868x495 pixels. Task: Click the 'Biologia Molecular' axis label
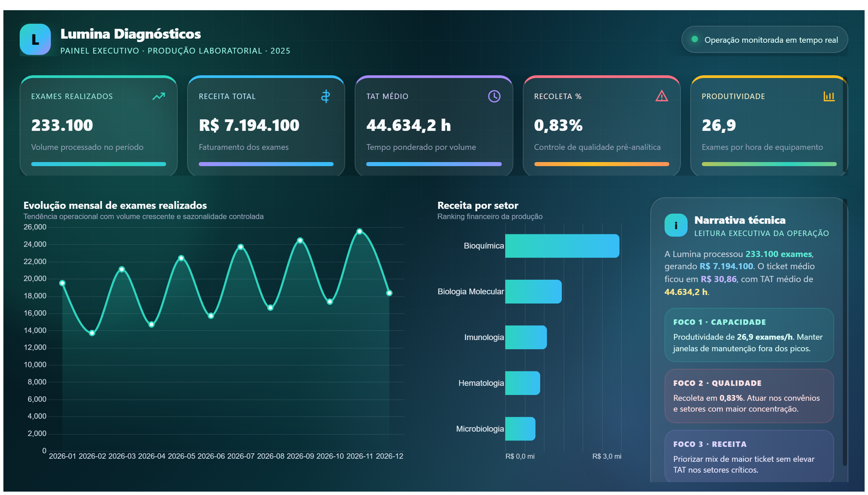[471, 292]
